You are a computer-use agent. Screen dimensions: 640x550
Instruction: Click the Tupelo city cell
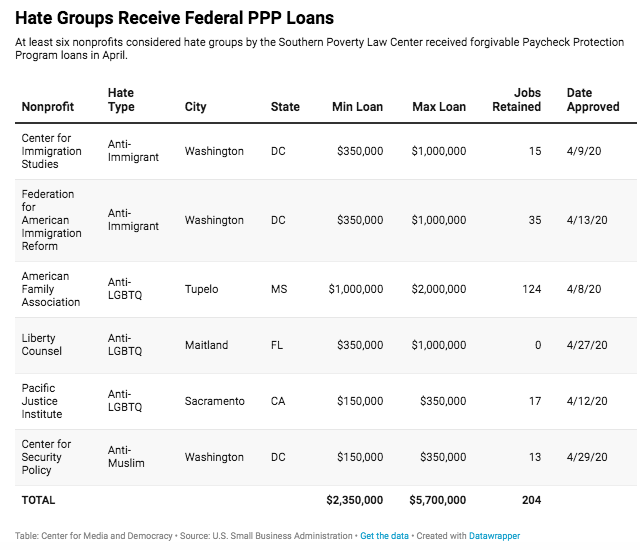[203, 289]
